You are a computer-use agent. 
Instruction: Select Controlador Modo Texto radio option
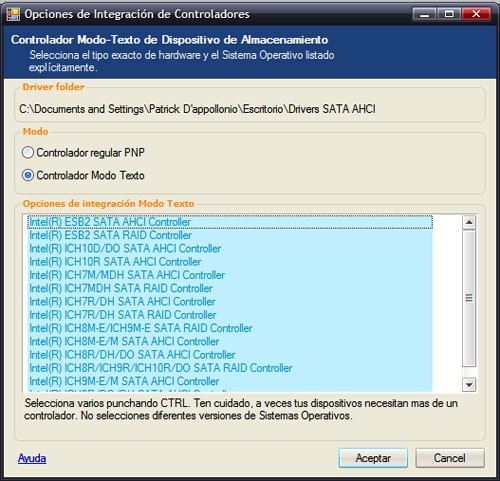click(83, 175)
